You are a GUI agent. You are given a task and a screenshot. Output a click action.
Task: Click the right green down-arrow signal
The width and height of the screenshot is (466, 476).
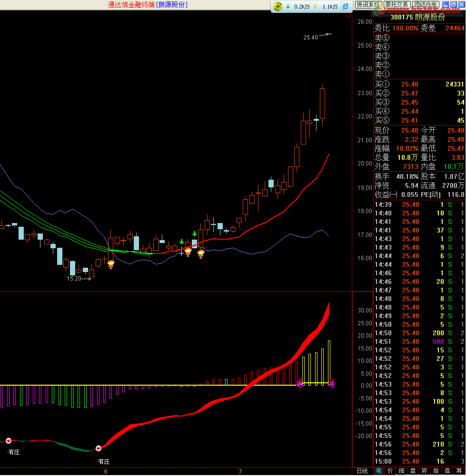coord(194,233)
